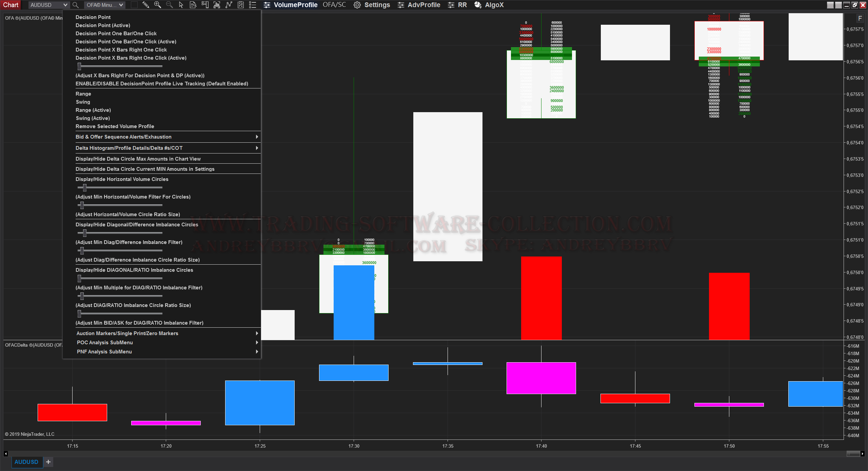Toggle Display/Hide Diagonal/Difference Imbalance Circles
Screen dimensions: 868x471
click(137, 225)
